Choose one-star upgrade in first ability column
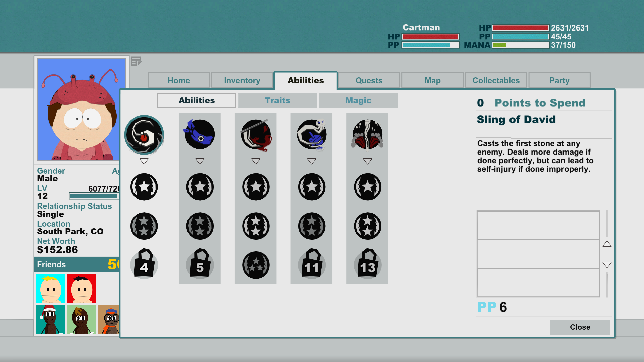This screenshot has width=644, height=362. pyautogui.click(x=144, y=187)
